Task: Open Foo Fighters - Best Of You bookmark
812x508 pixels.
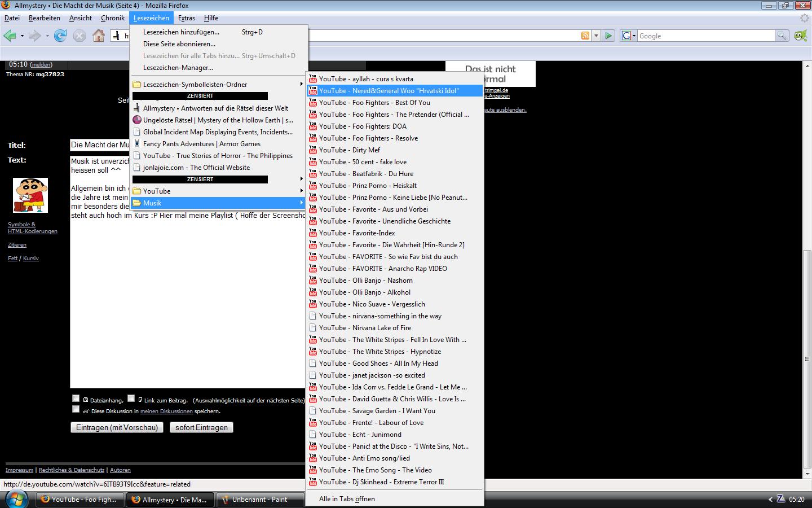Action: [395, 103]
